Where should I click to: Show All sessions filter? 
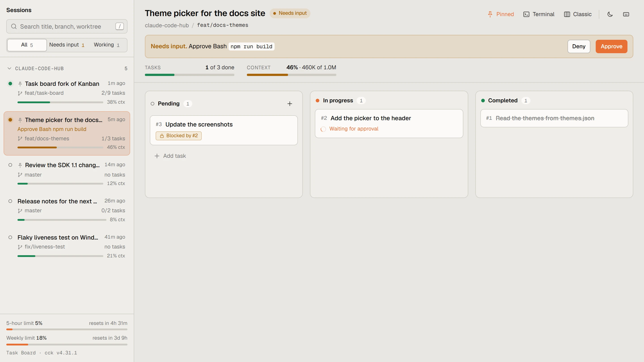[x=27, y=45]
